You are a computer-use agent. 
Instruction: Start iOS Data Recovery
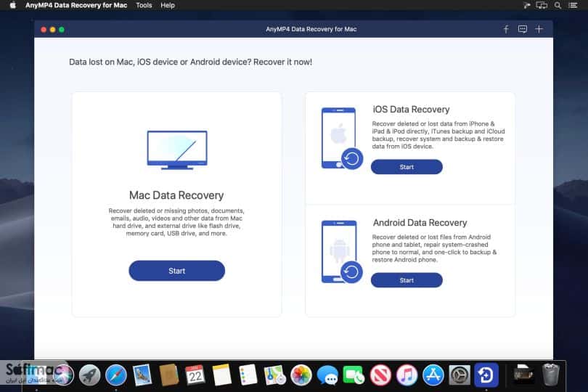tap(407, 167)
